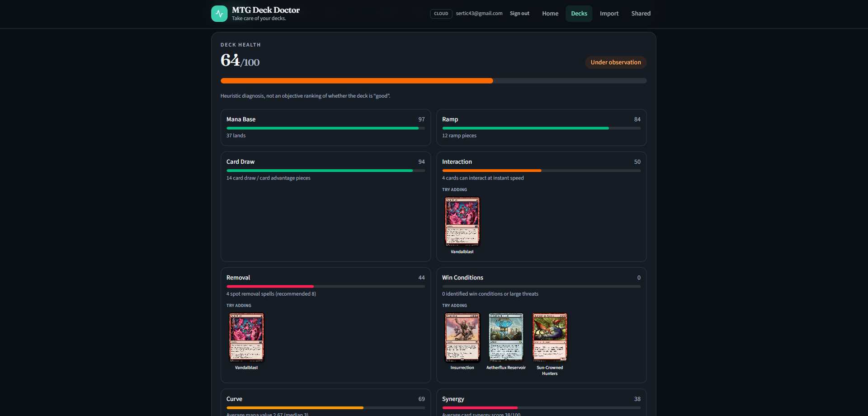This screenshot has width=868, height=416.
Task: Click the Insurrection card name label
Action: [462, 368]
